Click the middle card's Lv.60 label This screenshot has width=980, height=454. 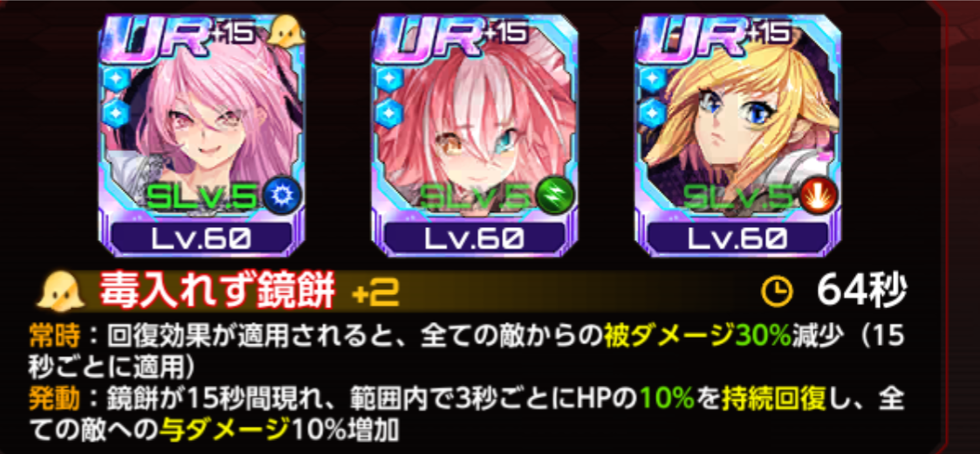point(473,237)
